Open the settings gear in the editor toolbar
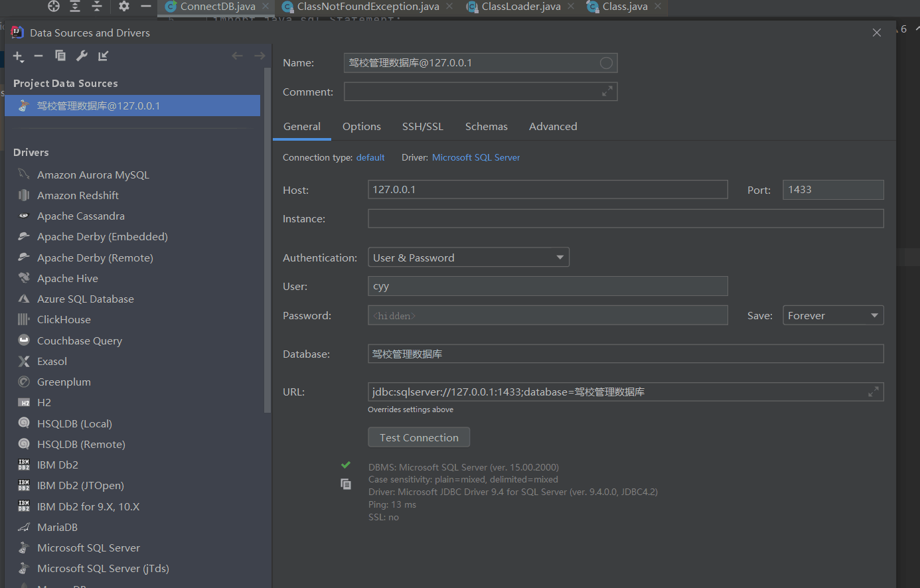Image resolution: width=920 pixels, height=588 pixels. [x=123, y=7]
